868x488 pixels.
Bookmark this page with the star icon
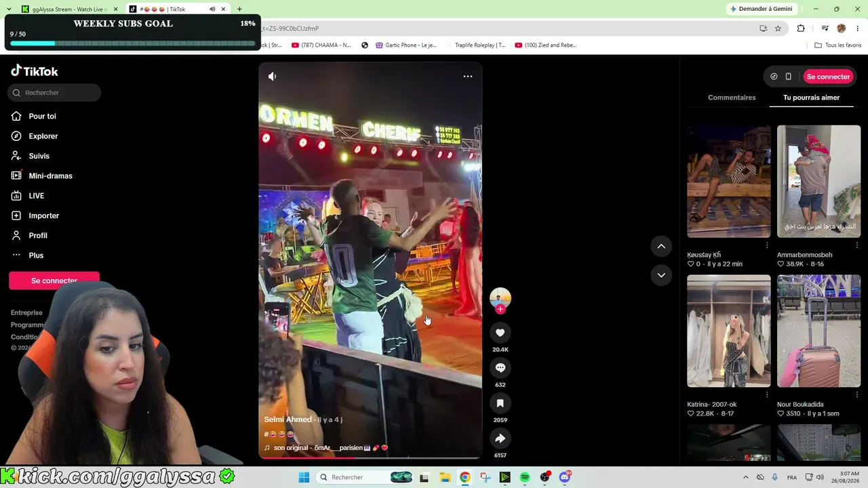coord(778,28)
